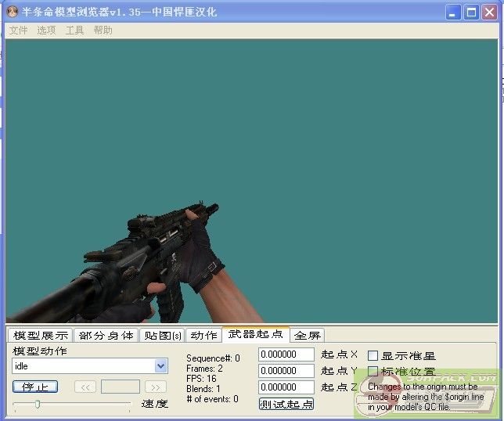Screen dimensions: 504x421
Task: Click the 起点 X origin input field
Action: 286,354
